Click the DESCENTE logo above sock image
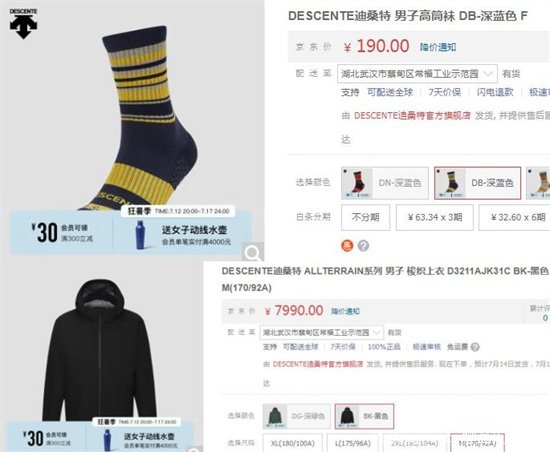Screen dimensions: 550x452 tap(23, 23)
